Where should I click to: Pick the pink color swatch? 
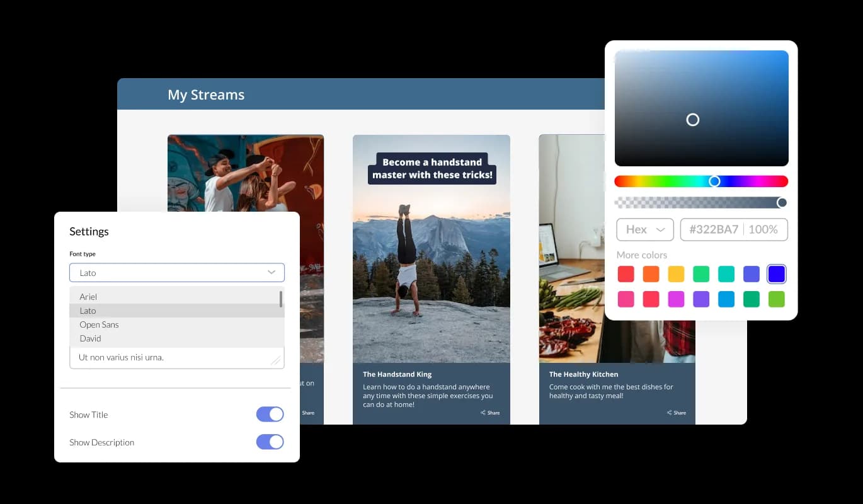click(x=626, y=299)
